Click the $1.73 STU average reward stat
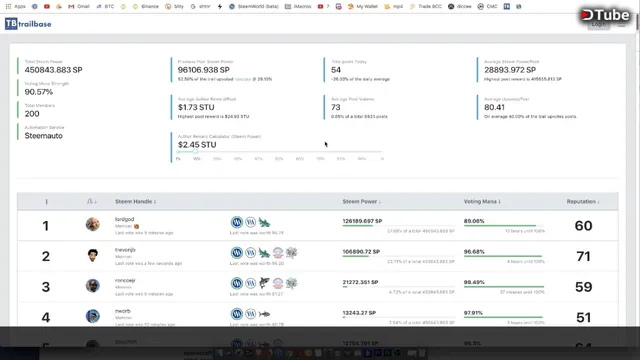This screenshot has width=640, height=360. point(196,107)
